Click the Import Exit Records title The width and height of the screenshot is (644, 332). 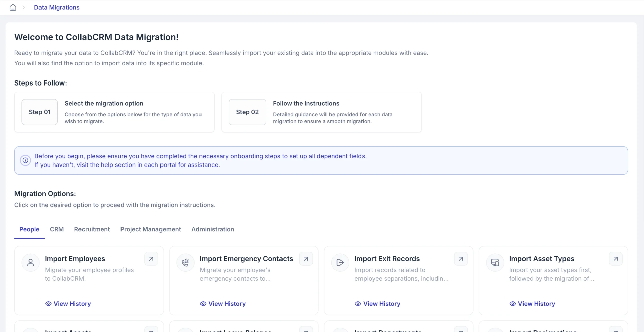click(x=387, y=259)
